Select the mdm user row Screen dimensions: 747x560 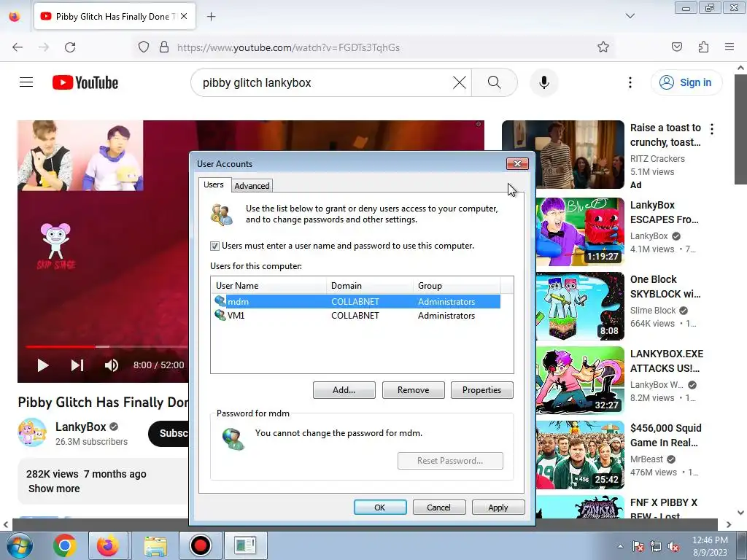click(x=356, y=301)
